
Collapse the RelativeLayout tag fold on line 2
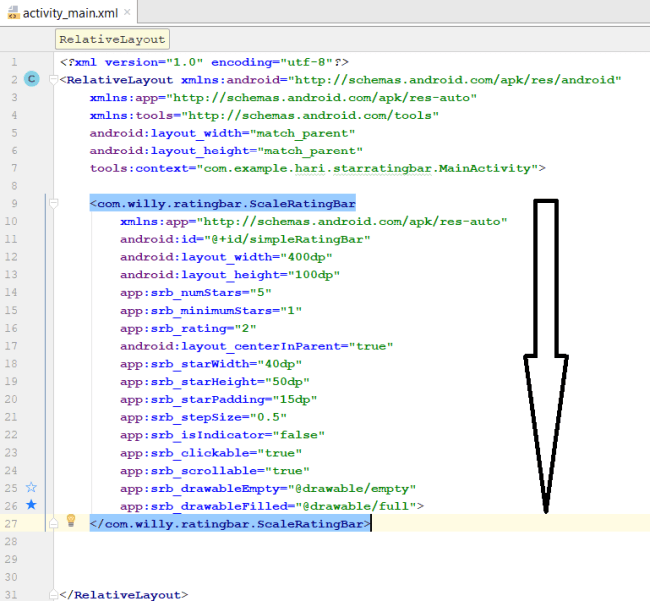click(x=53, y=79)
